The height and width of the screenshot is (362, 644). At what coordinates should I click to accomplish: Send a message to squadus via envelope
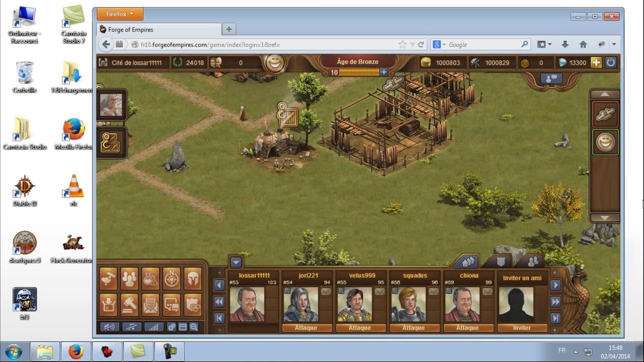[x=434, y=292]
